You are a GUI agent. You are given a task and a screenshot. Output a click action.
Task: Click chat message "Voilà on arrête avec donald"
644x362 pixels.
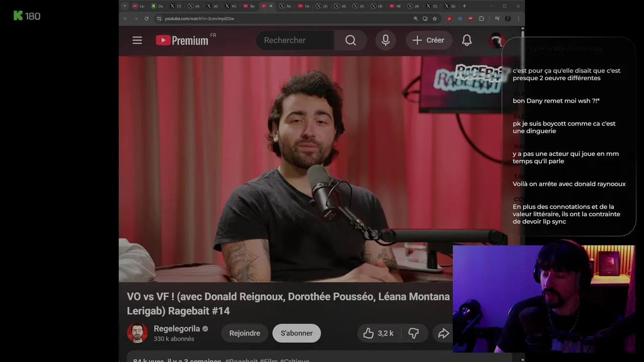coord(569,184)
